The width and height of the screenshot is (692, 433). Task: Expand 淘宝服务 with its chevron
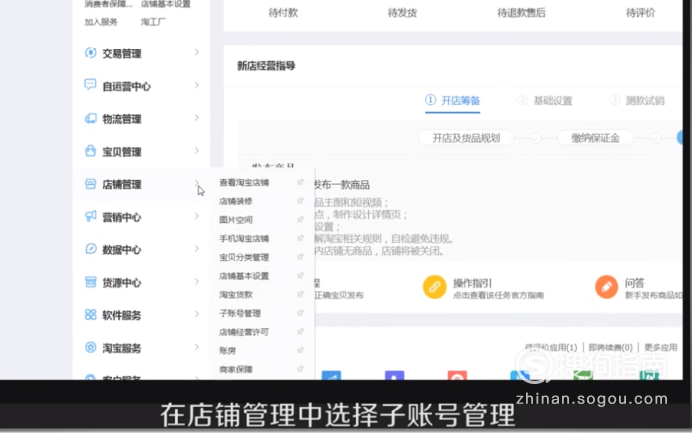(x=197, y=347)
